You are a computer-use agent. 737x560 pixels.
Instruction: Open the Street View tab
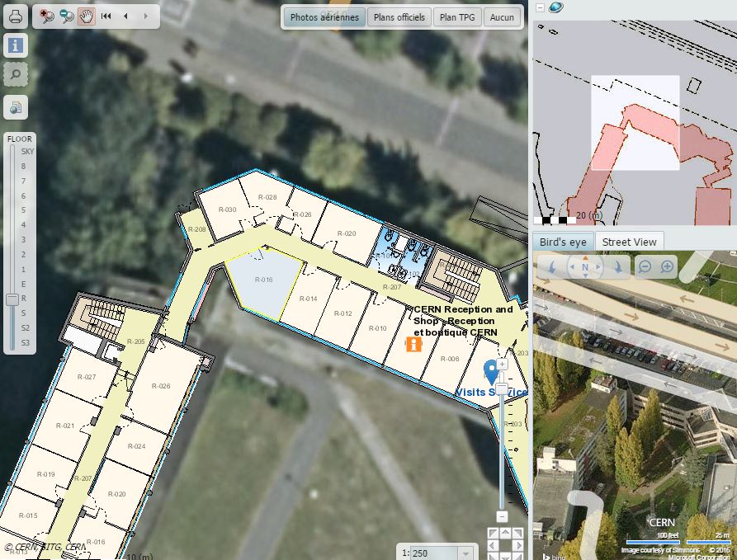630,242
